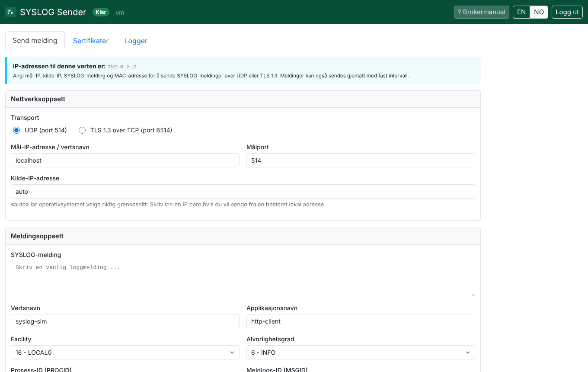Click the SYSLOG Sender title text
Viewport: 588px width, 372px height.
(x=53, y=12)
